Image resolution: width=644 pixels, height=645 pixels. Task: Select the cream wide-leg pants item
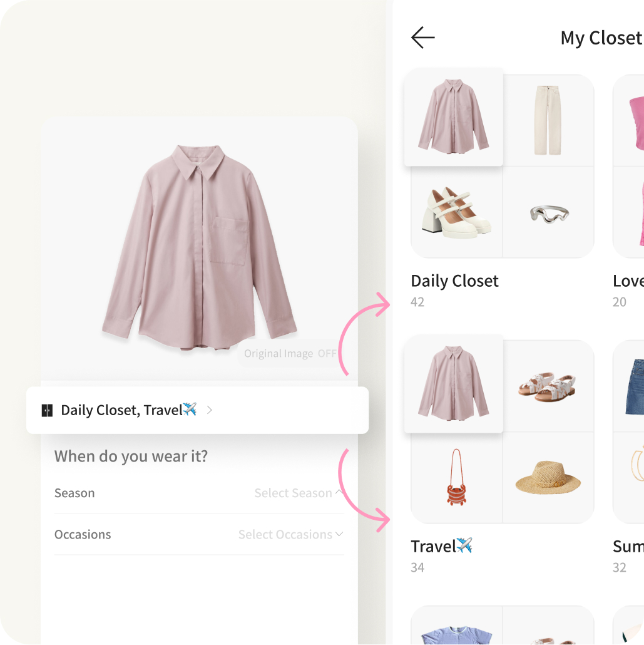pyautogui.click(x=548, y=121)
